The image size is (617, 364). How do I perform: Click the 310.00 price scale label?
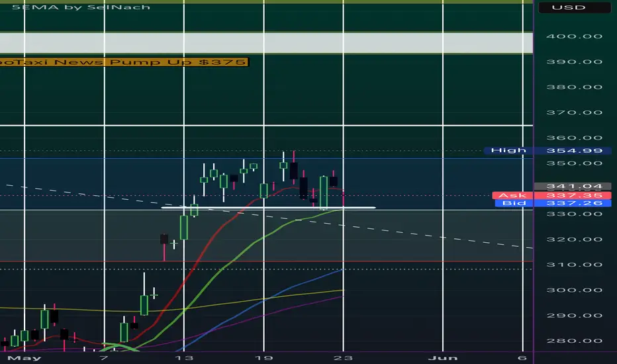pos(574,265)
